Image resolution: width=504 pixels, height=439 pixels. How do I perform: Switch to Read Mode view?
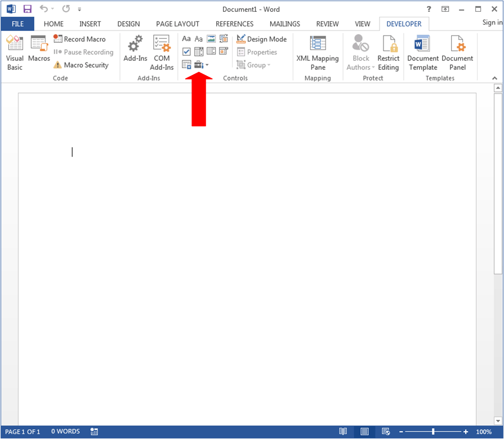343,432
